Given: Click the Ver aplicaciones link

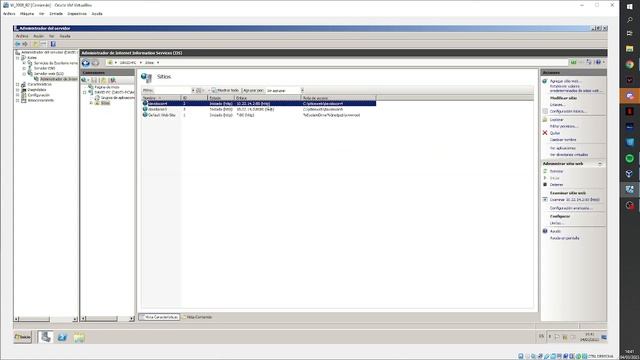Looking at the screenshot, I should (562, 148).
